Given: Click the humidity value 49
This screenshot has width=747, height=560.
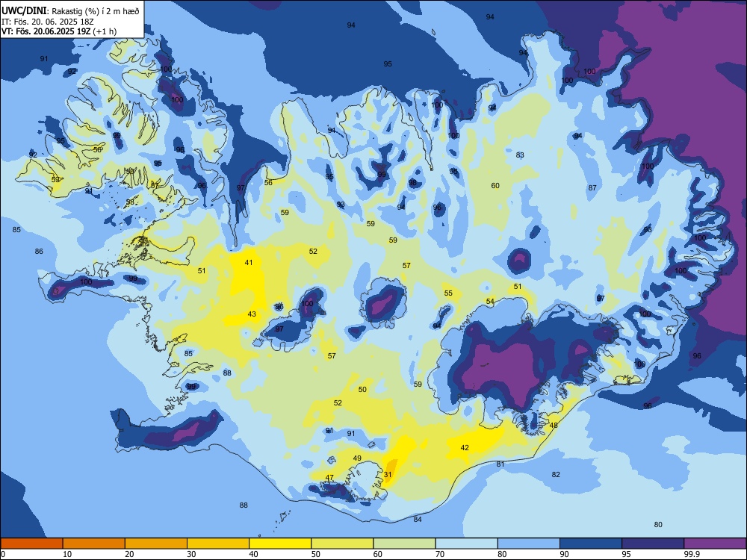Looking at the screenshot, I should click(357, 458).
